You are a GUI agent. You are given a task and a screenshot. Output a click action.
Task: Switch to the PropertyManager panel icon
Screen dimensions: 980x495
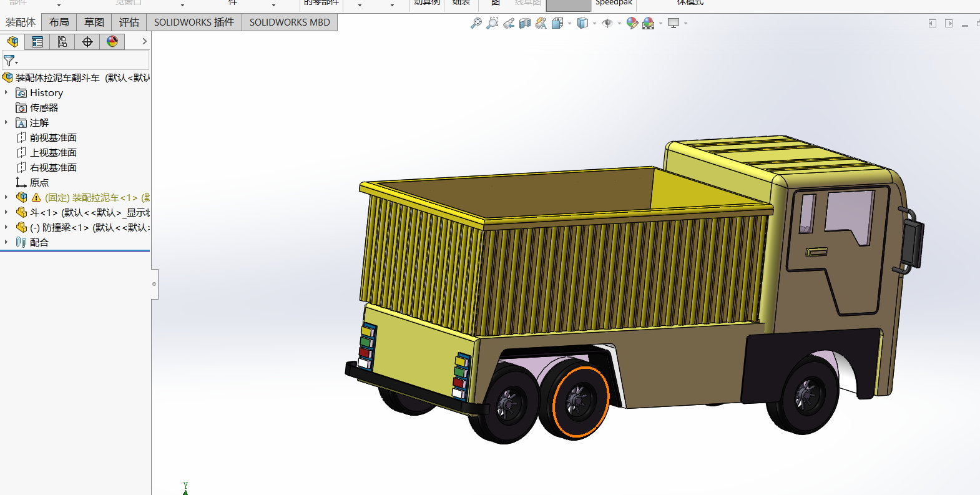[x=37, y=42]
